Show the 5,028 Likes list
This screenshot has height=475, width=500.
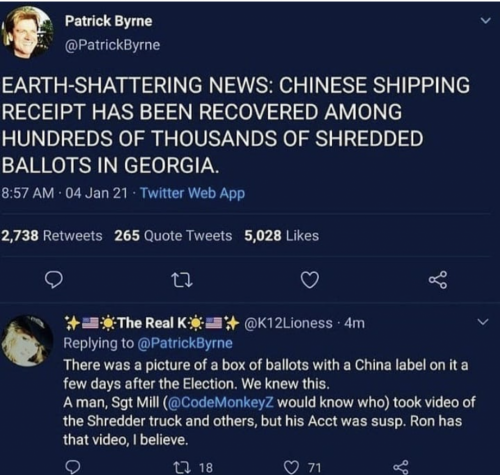pyautogui.click(x=281, y=236)
